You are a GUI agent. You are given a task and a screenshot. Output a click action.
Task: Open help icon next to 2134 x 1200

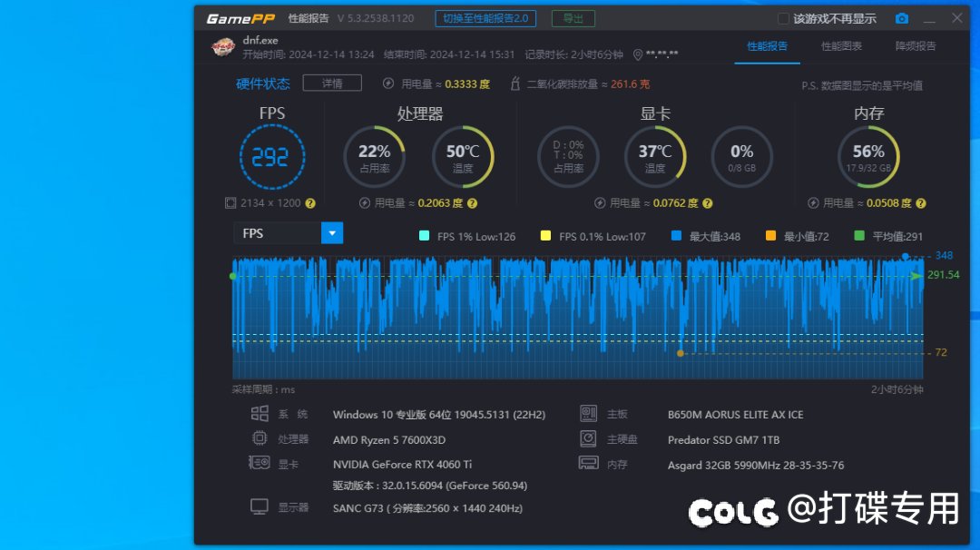coord(310,203)
